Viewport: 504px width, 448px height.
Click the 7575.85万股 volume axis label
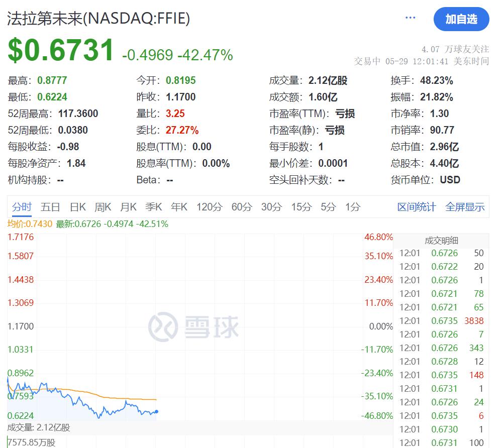(32, 442)
